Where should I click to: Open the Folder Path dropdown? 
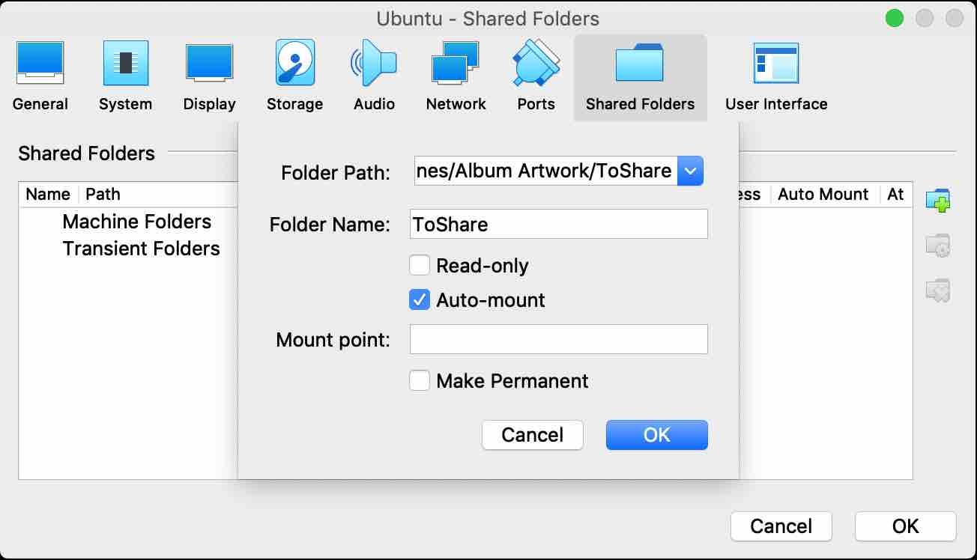691,171
